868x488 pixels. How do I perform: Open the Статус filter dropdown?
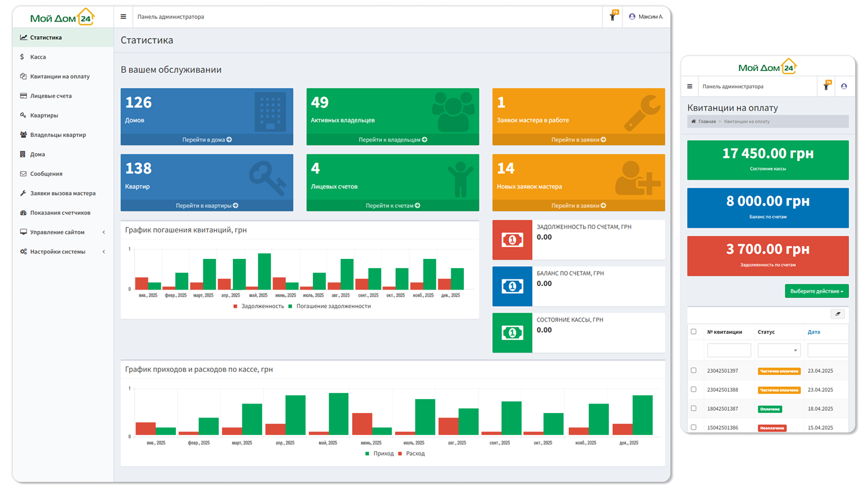tap(778, 350)
